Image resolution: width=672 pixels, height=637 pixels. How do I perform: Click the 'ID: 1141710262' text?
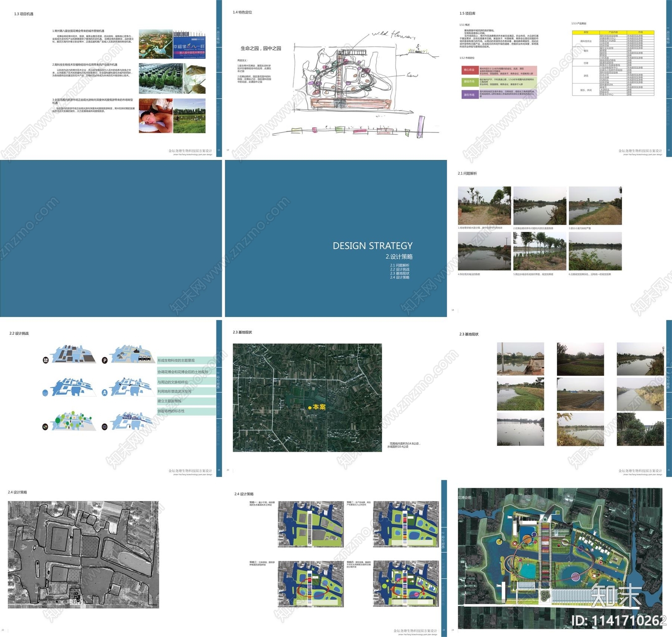(619, 621)
